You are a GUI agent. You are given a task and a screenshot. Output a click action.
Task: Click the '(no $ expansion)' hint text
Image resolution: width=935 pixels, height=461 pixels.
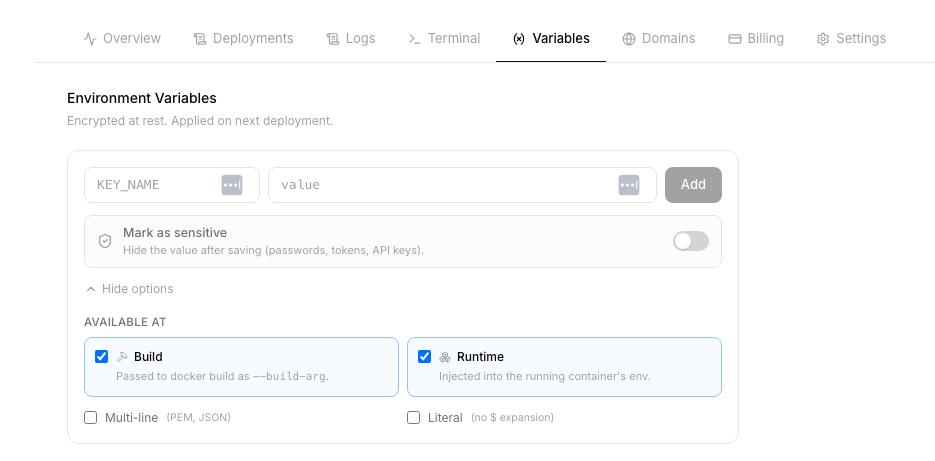pos(512,417)
